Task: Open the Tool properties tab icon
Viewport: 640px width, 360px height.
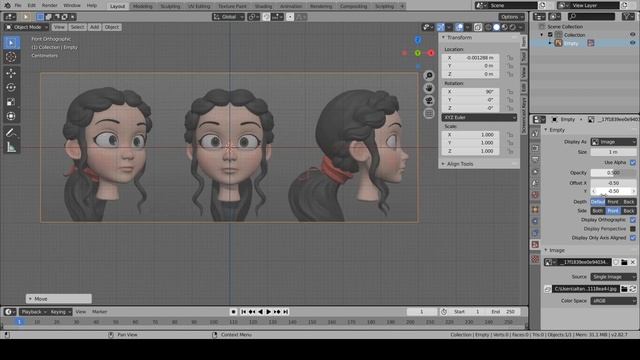Action: 535,133
